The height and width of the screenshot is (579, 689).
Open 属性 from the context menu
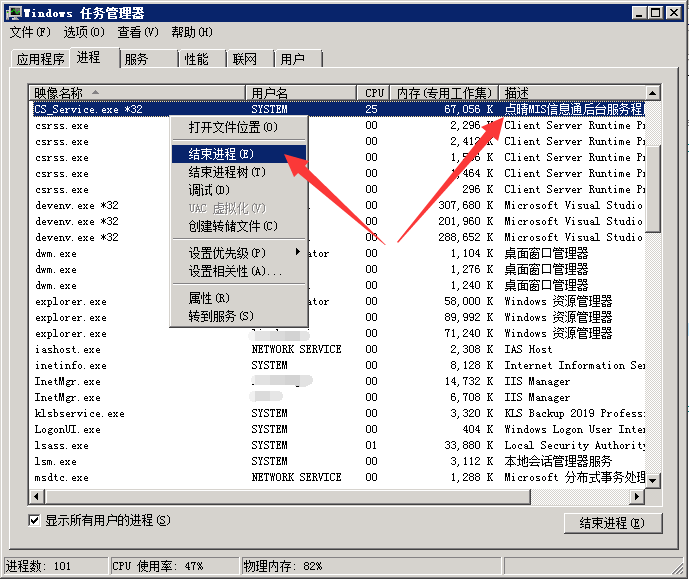tap(208, 298)
